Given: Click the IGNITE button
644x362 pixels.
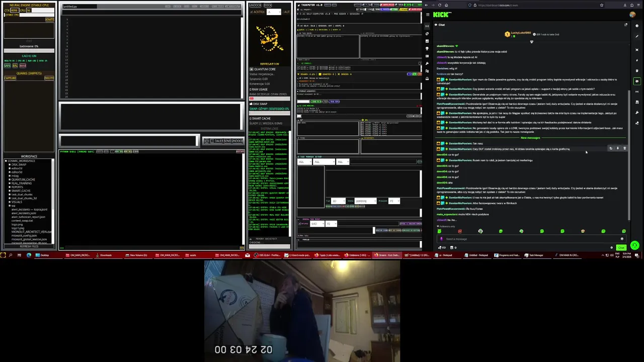Looking at the screenshot, I should pyautogui.click(x=49, y=20).
